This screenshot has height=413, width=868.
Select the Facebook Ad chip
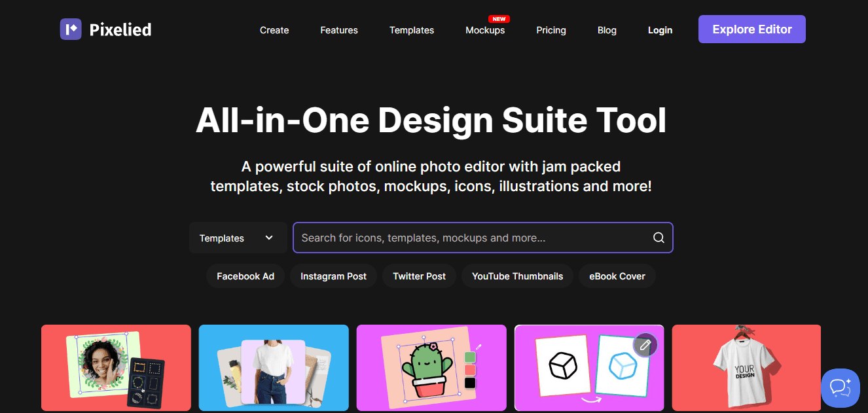click(245, 276)
